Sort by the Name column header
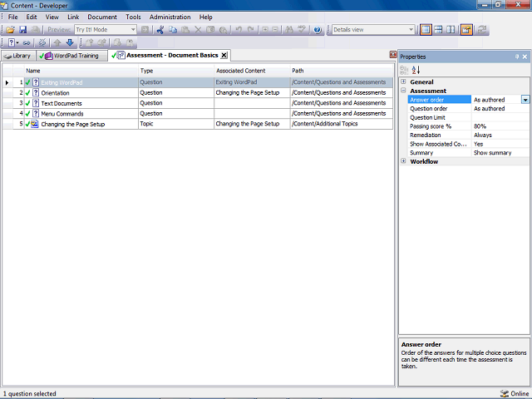The image size is (532, 399). coord(81,71)
